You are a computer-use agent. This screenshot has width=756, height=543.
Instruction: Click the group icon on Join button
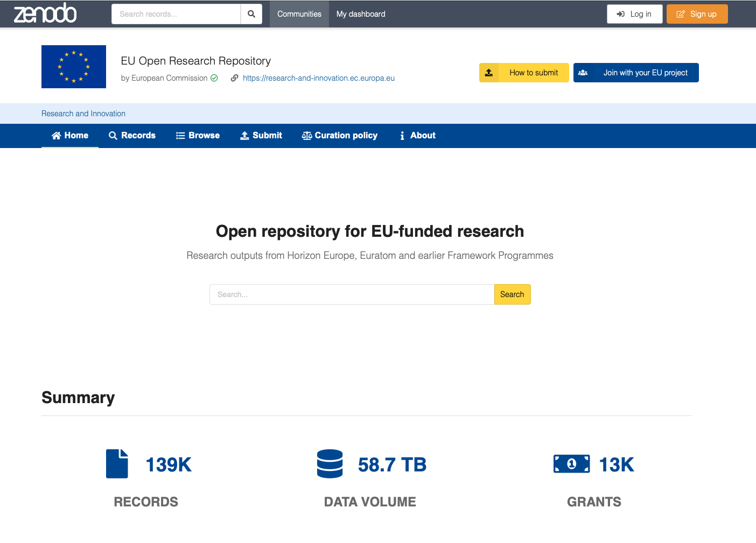point(583,73)
